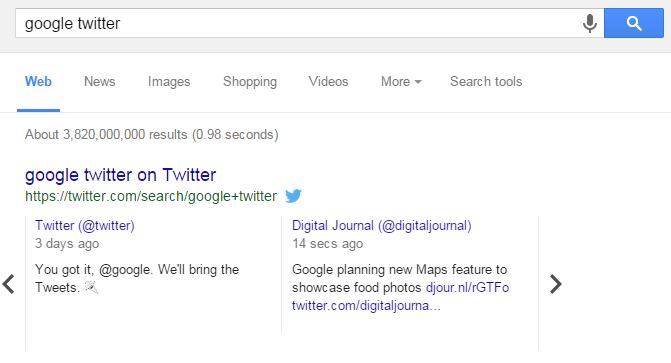671x363 pixels.
Task: Open the Shopping results tab
Action: point(250,81)
